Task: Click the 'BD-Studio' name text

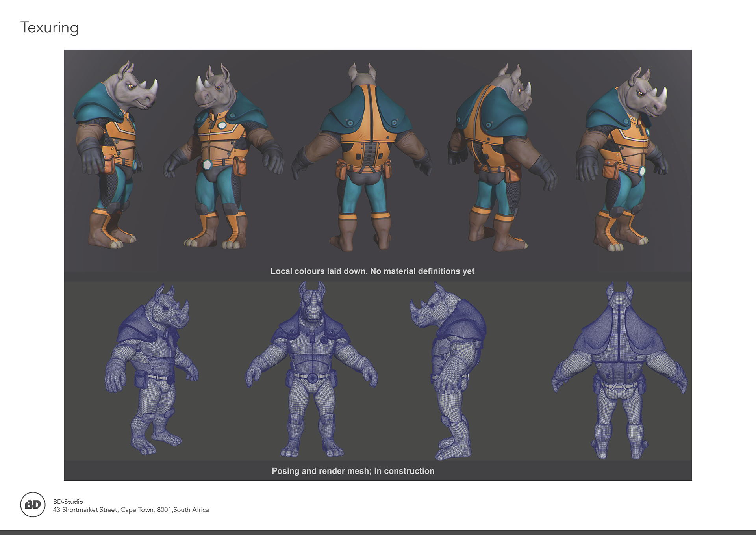Action: pos(68,502)
